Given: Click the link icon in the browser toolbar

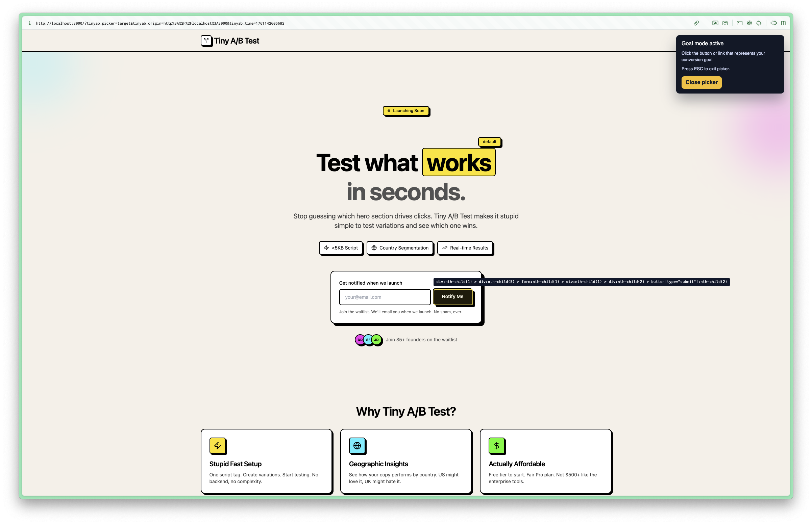Looking at the screenshot, I should tap(696, 23).
